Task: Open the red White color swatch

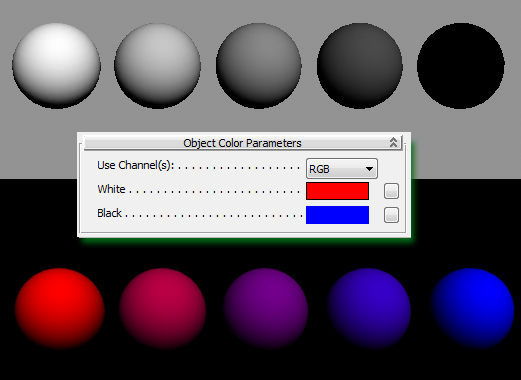Action: (x=337, y=191)
